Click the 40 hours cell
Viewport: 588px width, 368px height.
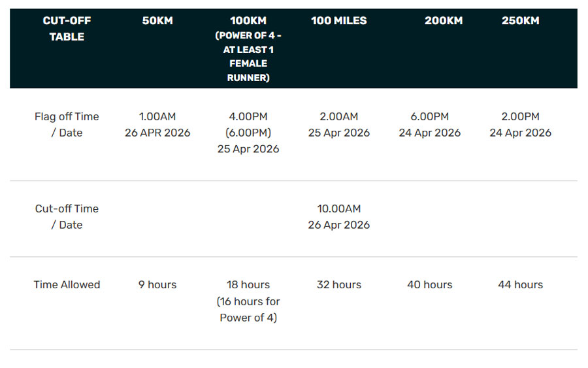[429, 285]
